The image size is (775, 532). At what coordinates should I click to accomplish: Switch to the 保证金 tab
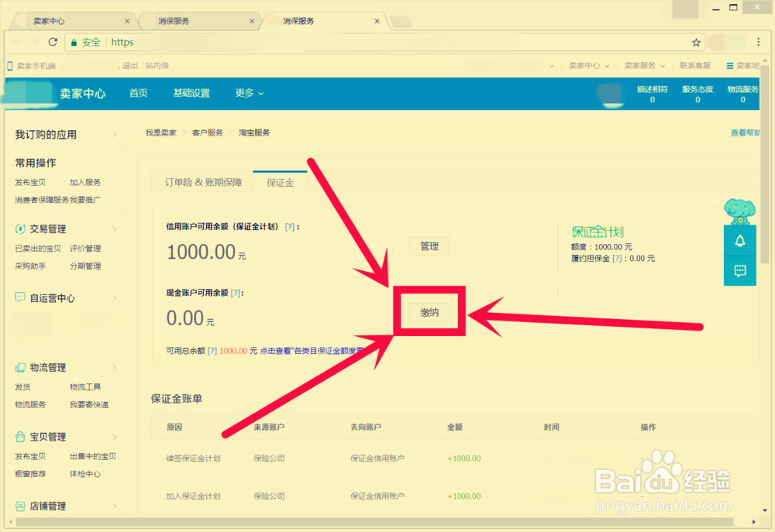280,181
